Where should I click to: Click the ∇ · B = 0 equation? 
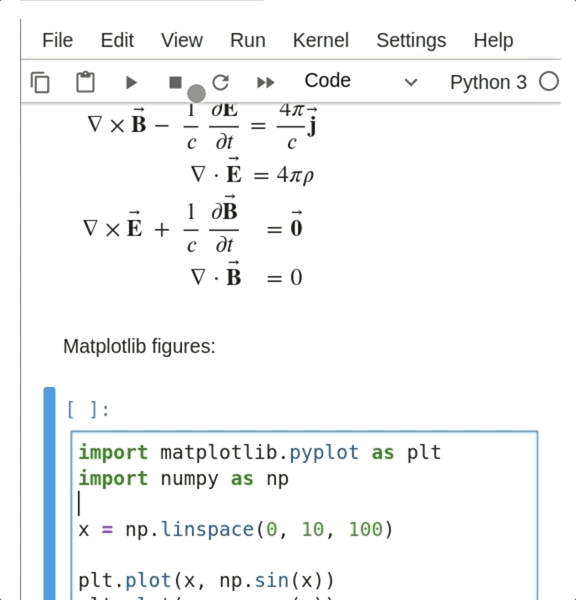tap(246, 274)
